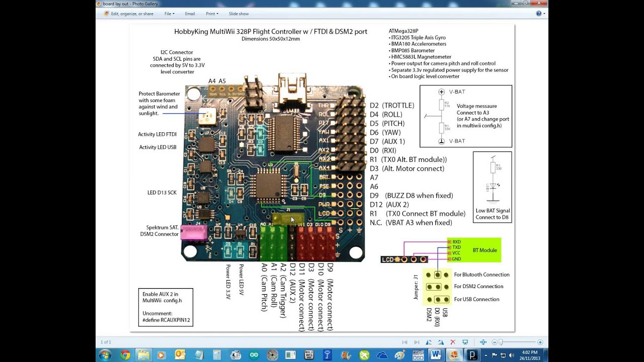This screenshot has height=362, width=644.
Task: Open the Windows Start menu
Action: (105, 355)
